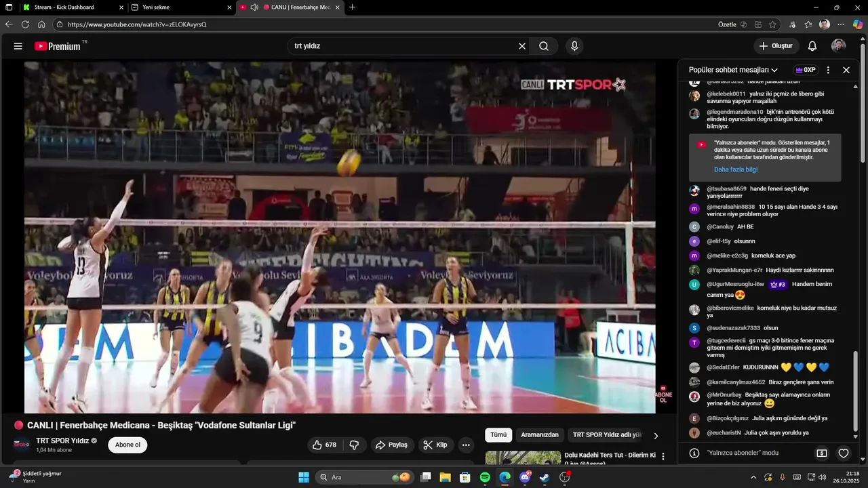Show hidden system tray icons chevron

point(753,477)
